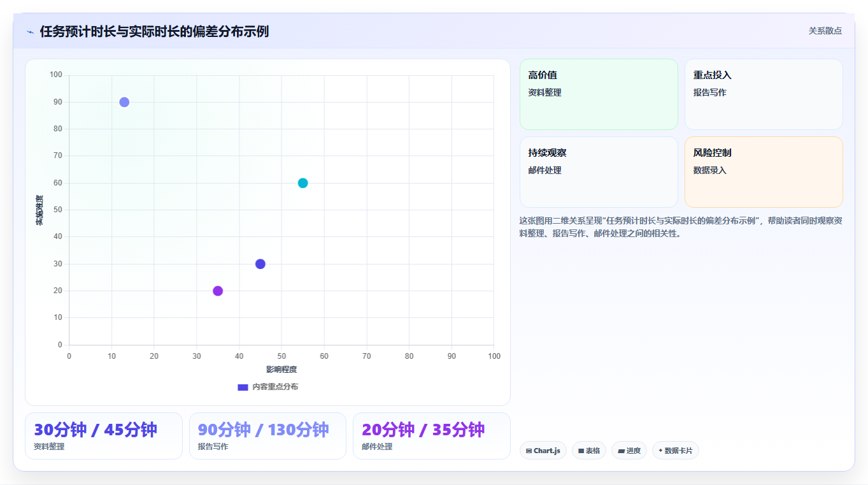Viewport: 868px width, 485px height.
Task: Click the 90分钟 / 130分钟 stat card
Action: coord(267,436)
